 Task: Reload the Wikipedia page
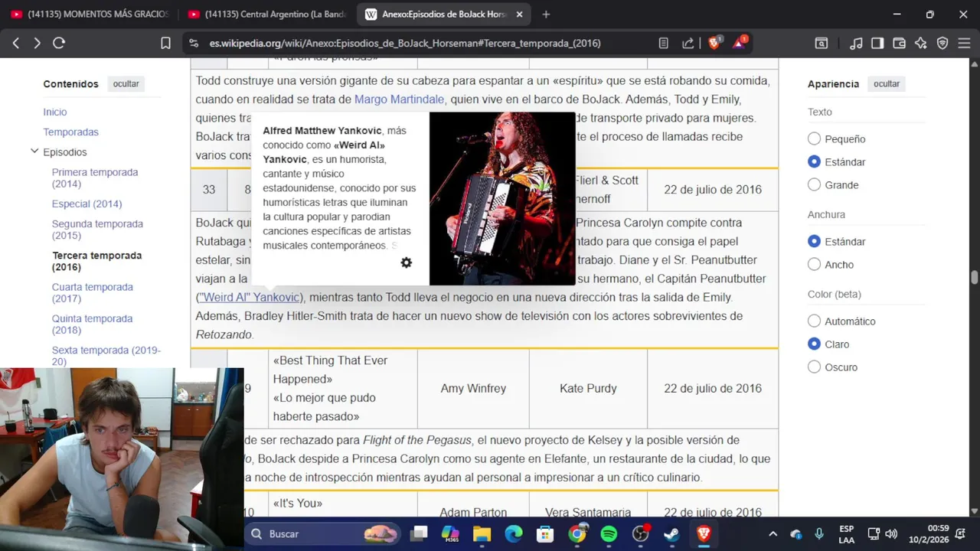pos(59,44)
